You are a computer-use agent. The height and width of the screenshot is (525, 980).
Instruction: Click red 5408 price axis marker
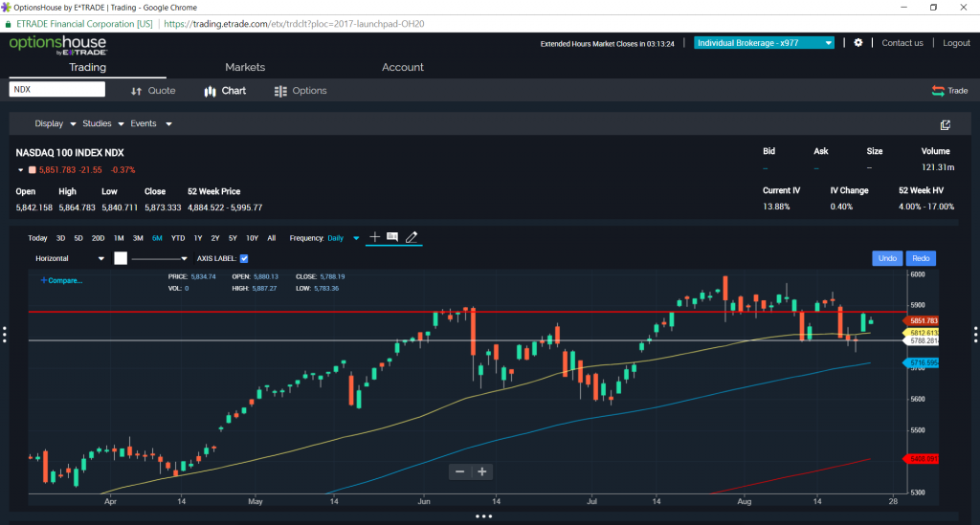tap(921, 459)
